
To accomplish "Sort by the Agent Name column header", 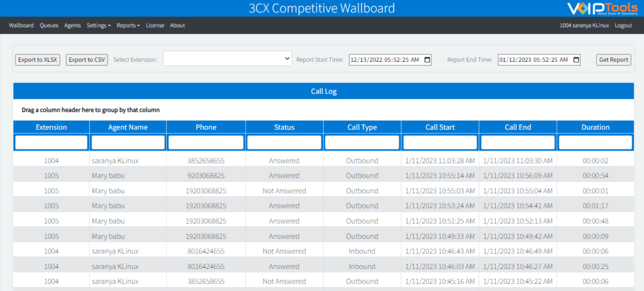I will point(128,127).
